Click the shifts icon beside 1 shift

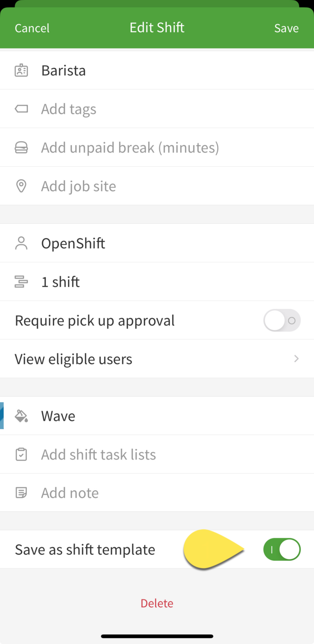[21, 281]
